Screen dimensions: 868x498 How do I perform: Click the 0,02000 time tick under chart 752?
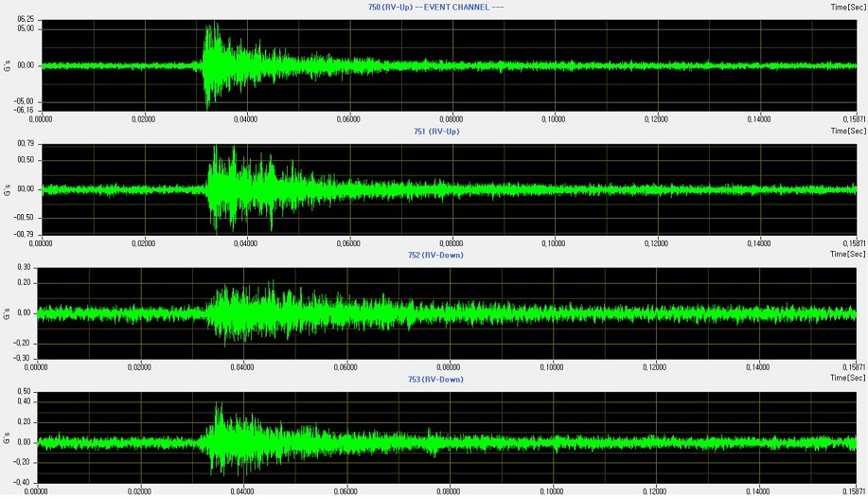pos(139,366)
